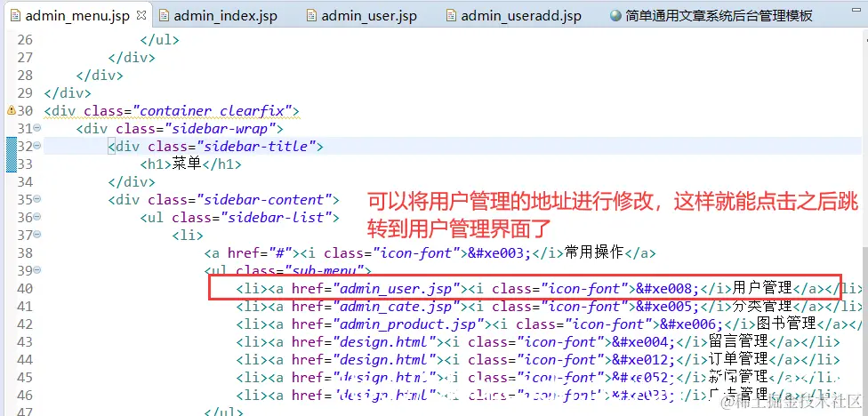Collapse the fold at line 36

tap(37, 216)
